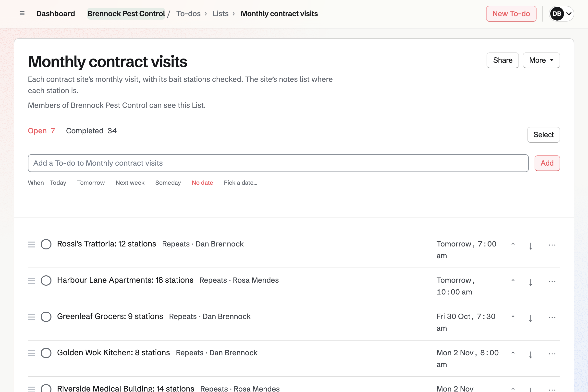Move Greenleaf Grocers to-do down
Image resolution: width=588 pixels, height=392 pixels.
point(530,318)
